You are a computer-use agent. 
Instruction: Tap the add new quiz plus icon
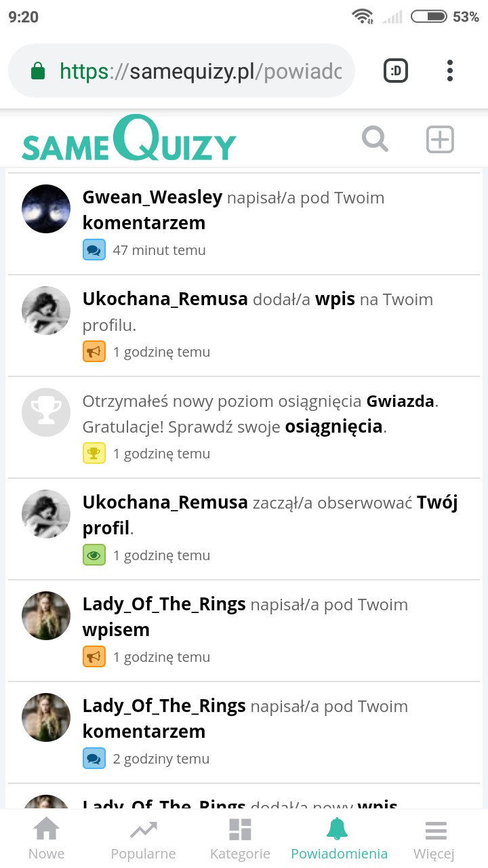click(439, 140)
